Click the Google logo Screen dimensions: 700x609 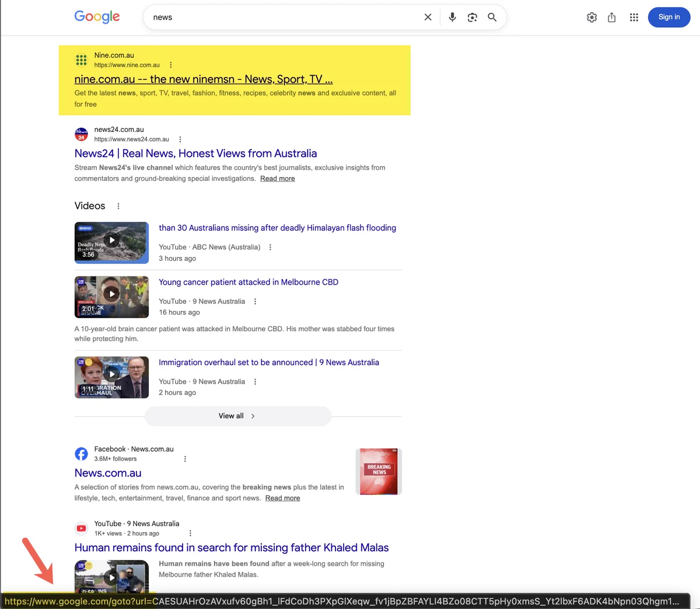pos(97,17)
